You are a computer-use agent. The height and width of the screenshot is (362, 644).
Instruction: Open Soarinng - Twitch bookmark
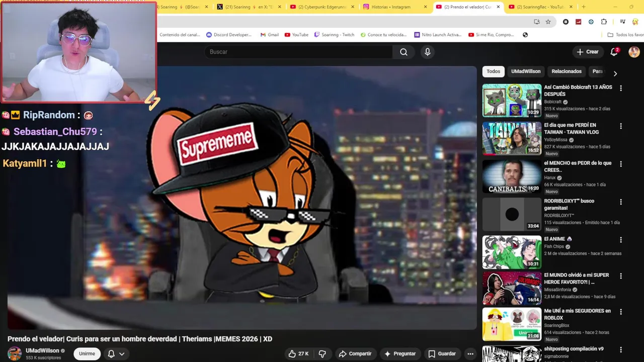click(x=334, y=35)
